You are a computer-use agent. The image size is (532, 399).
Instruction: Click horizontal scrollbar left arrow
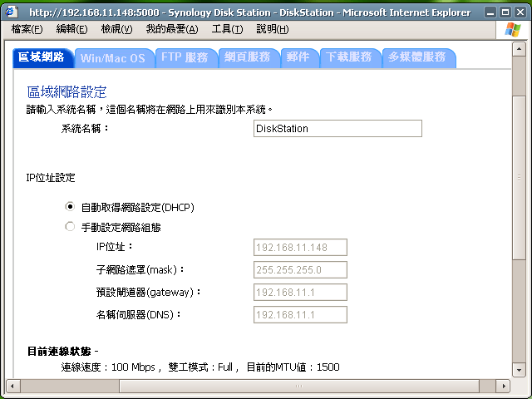pos(13,386)
